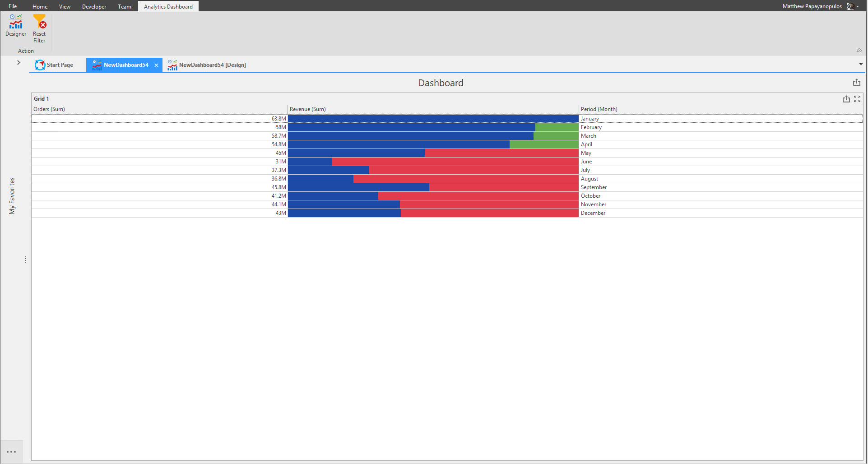Select the June period cell
The width and height of the screenshot is (868, 464).
pyautogui.click(x=721, y=162)
